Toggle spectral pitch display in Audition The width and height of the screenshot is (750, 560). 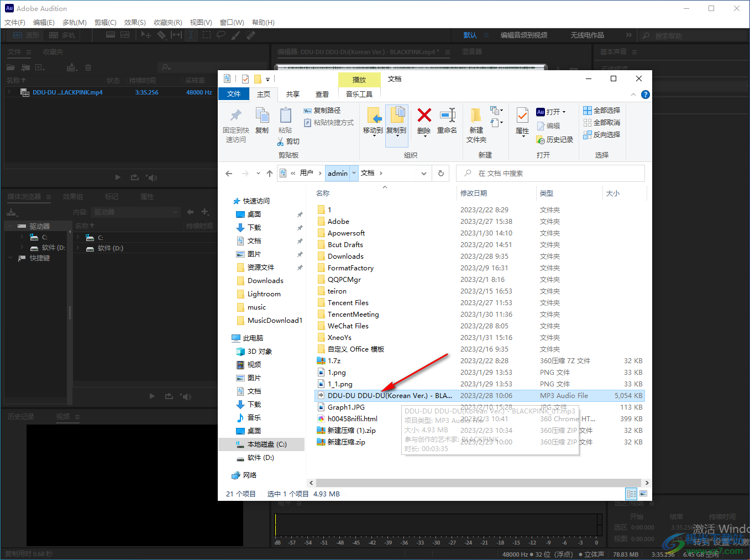pos(125,35)
